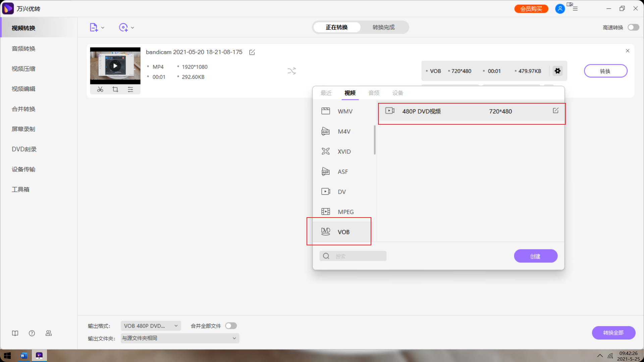Click the scissors trim icon under thumbnail
The width and height of the screenshot is (644, 362).
(100, 89)
